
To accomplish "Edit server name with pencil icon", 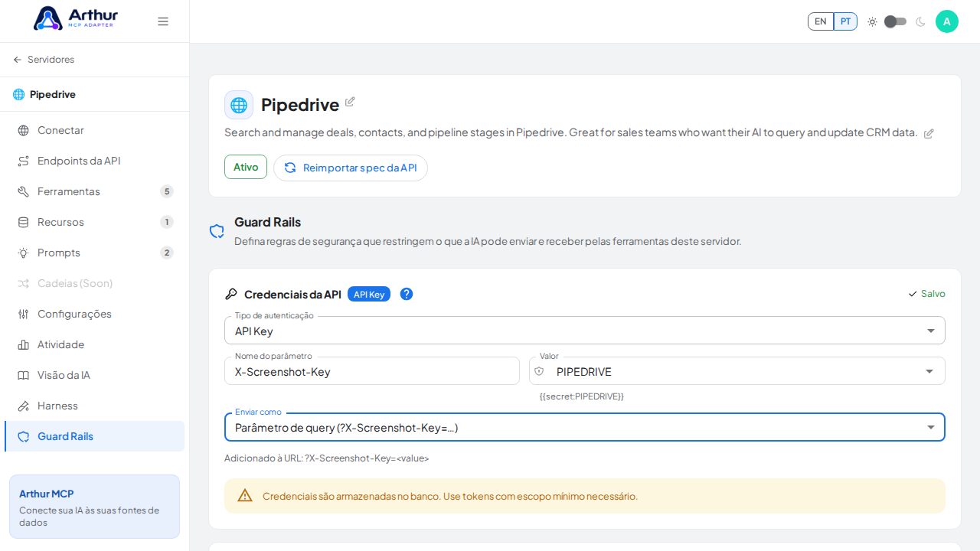I will 350,102.
